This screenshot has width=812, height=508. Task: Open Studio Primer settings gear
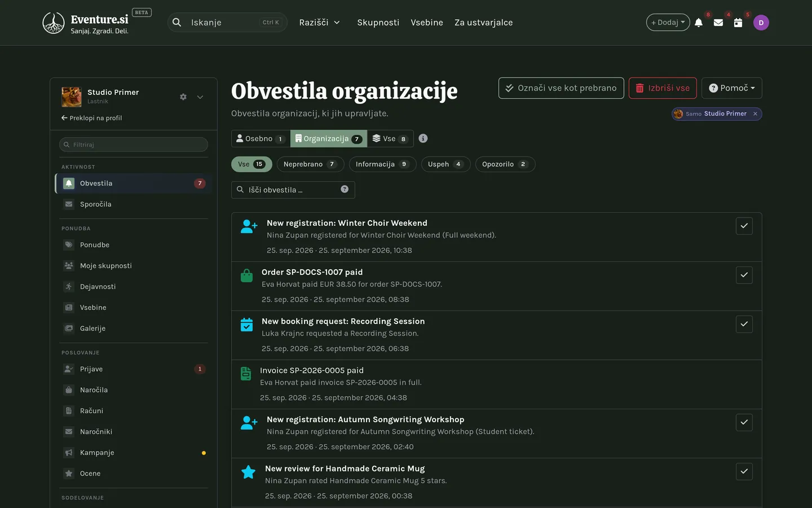[183, 97]
